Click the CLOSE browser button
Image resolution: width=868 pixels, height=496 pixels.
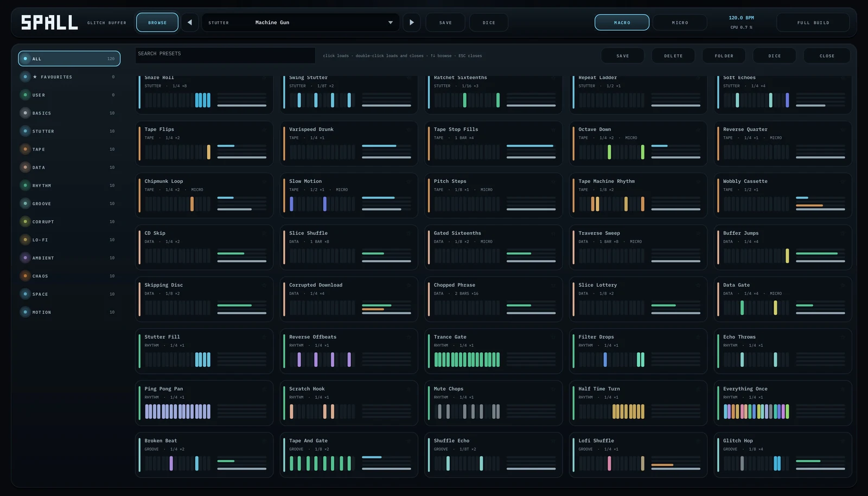coord(827,56)
